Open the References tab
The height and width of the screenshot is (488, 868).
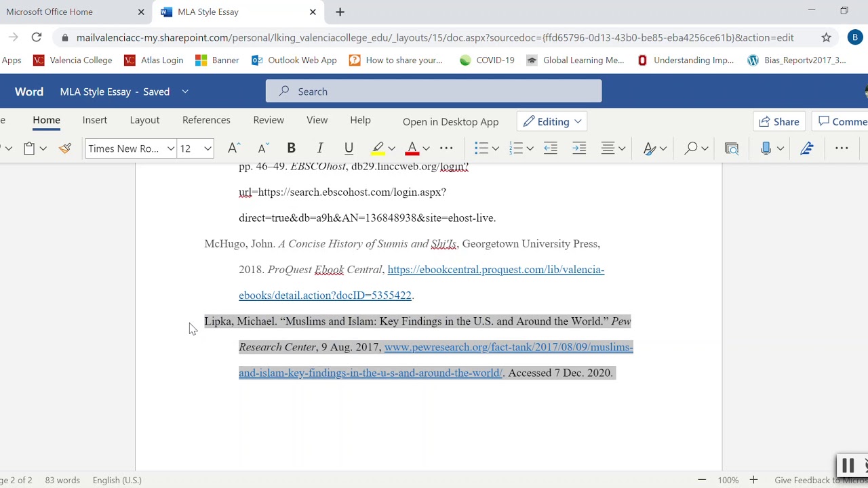(206, 120)
